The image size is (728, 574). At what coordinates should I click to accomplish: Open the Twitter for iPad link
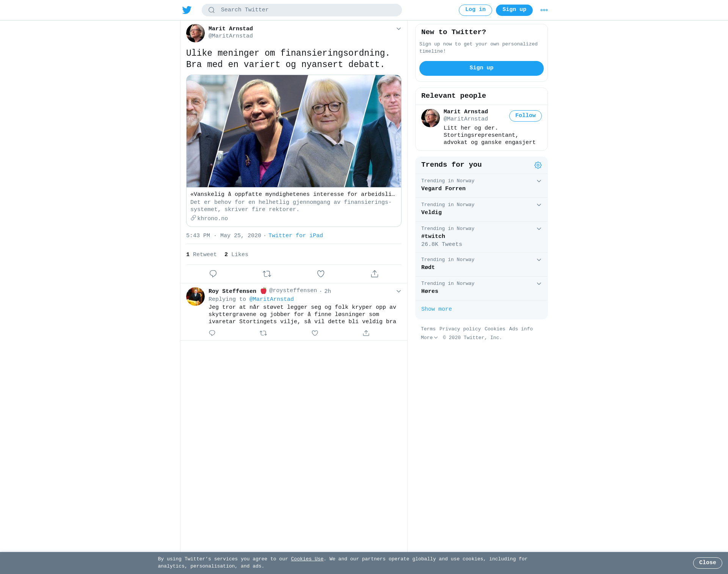pyautogui.click(x=296, y=236)
